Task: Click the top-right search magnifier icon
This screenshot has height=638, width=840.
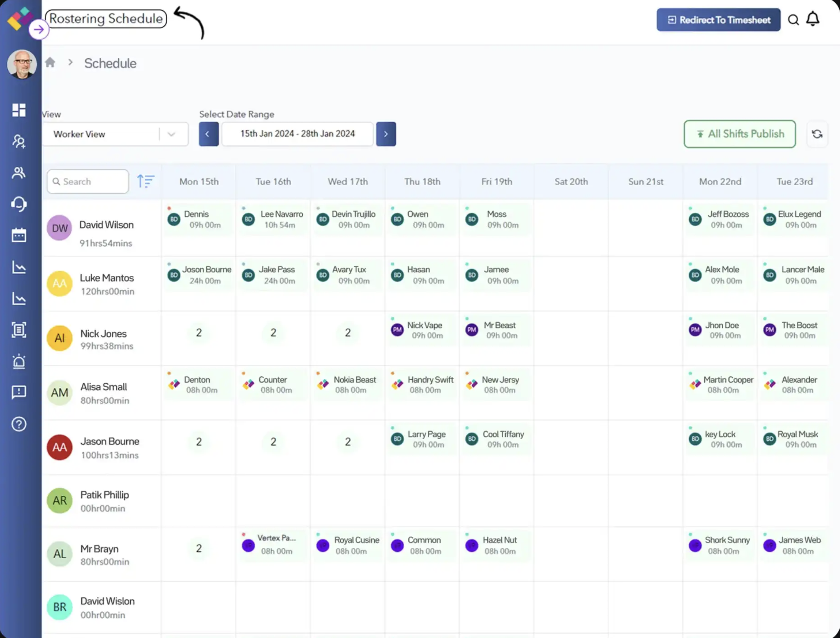Action: 793,20
